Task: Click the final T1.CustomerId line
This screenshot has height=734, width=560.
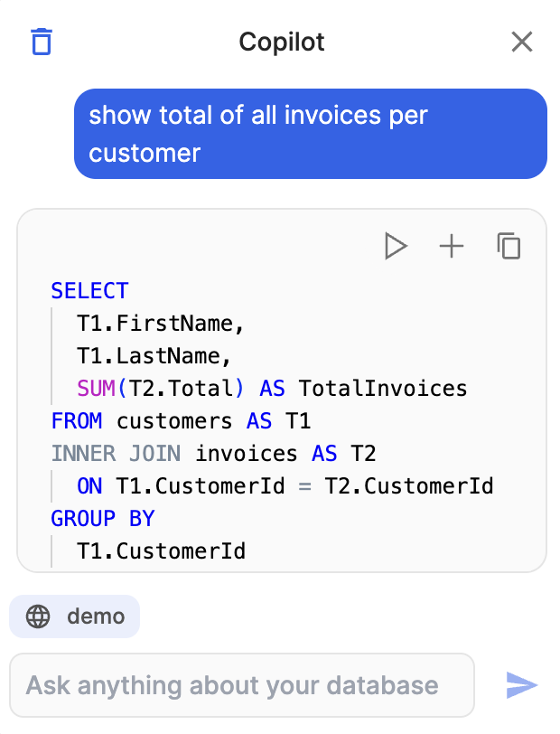Action: click(x=161, y=551)
